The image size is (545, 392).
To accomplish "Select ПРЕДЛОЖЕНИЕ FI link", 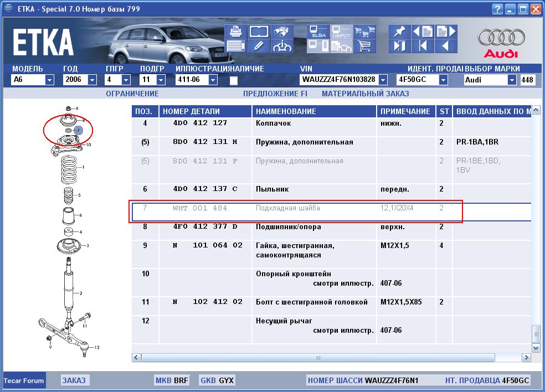I will pyautogui.click(x=275, y=94).
